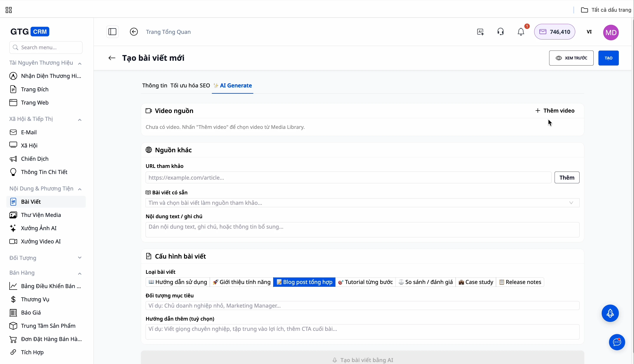Select the Case study article type
This screenshot has height=364, width=634.
point(476,282)
